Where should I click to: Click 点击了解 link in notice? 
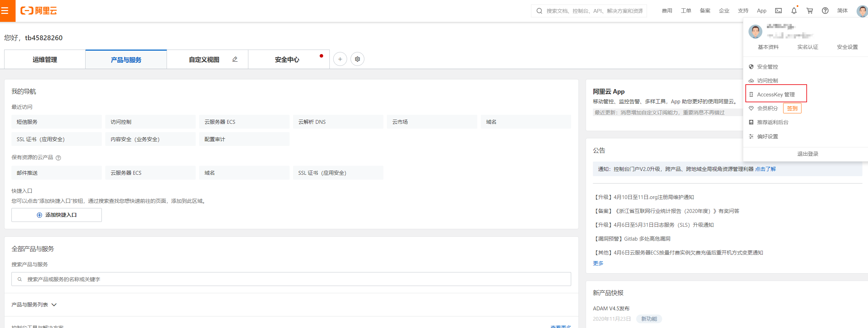tap(765, 169)
